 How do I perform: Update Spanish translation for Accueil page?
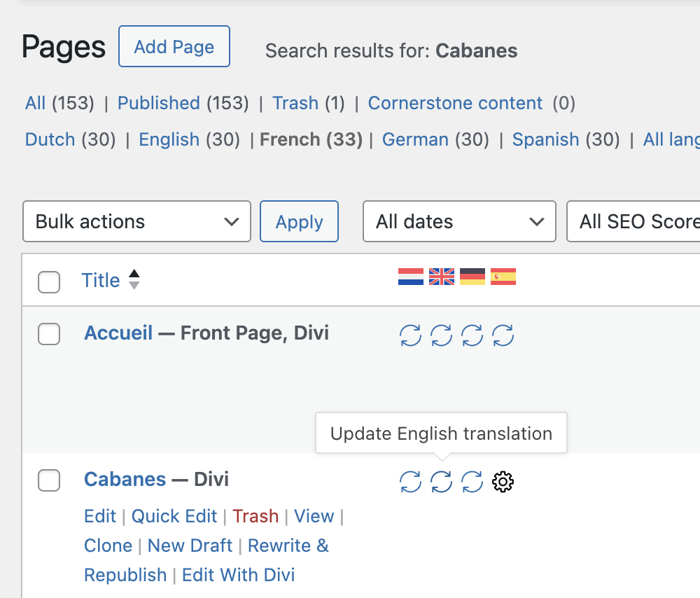pyautogui.click(x=503, y=335)
